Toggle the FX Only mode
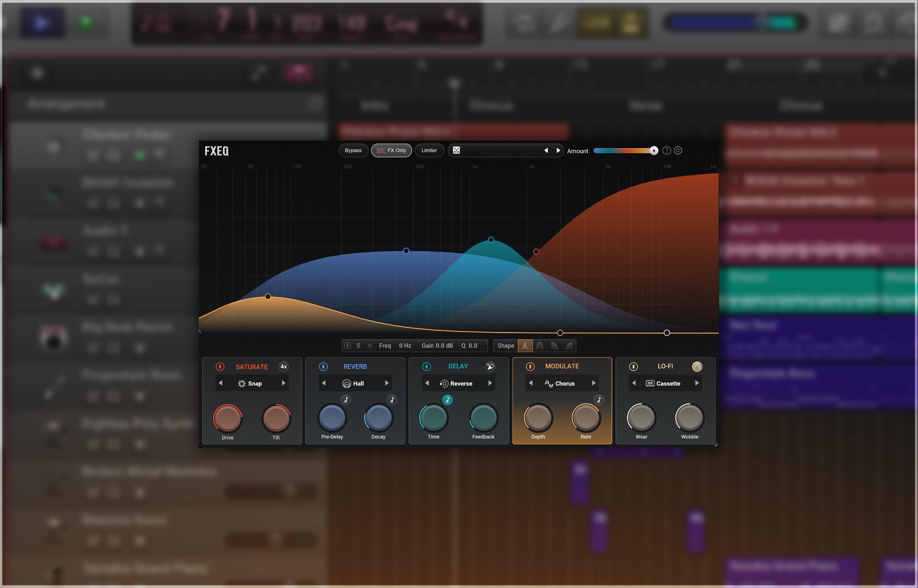918x588 pixels. point(392,151)
